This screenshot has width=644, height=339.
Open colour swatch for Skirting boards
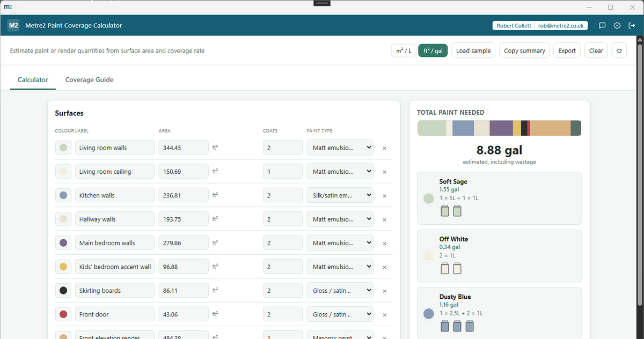(63, 290)
